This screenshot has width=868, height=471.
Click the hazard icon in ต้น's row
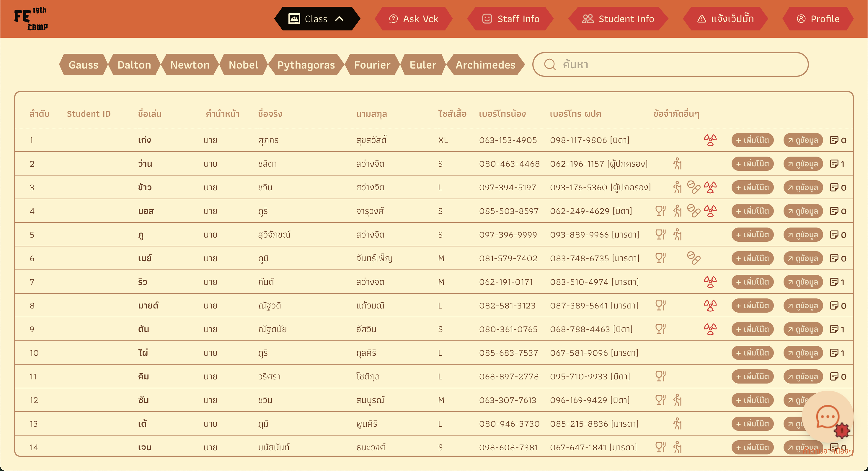710,329
